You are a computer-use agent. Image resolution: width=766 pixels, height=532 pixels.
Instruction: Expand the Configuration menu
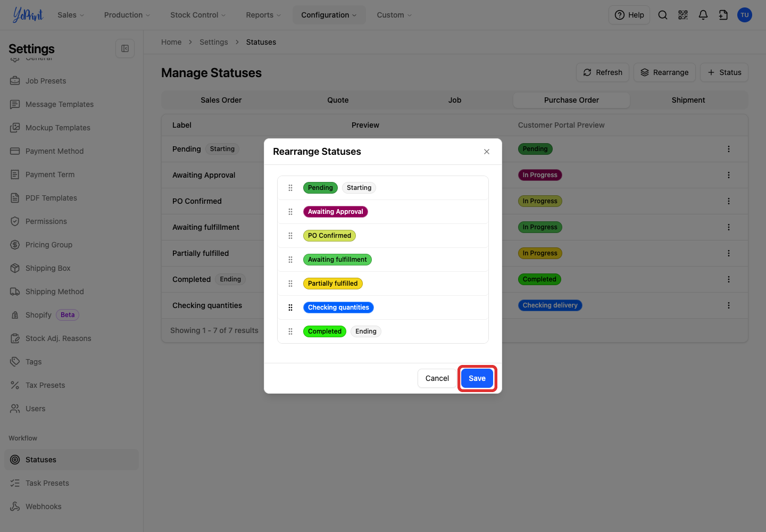pos(329,15)
